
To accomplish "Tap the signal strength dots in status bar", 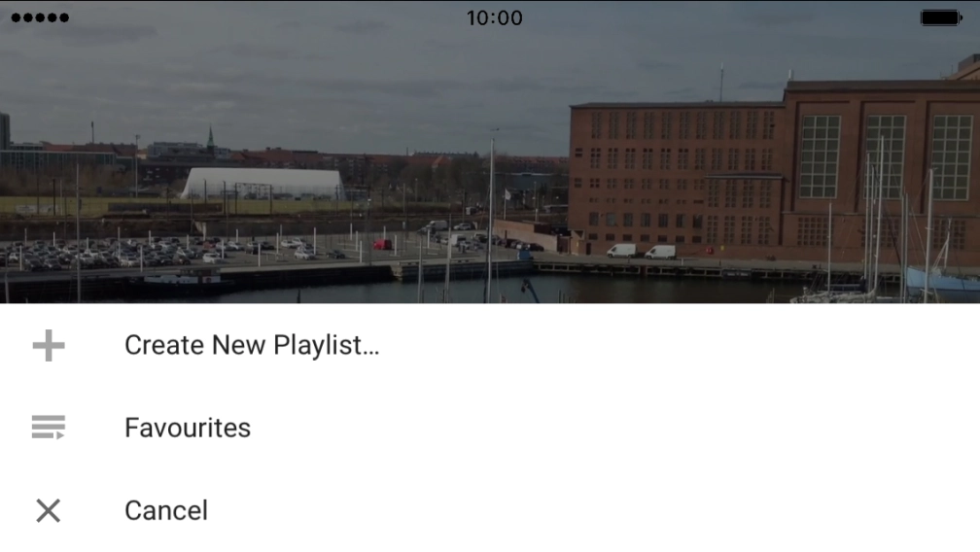I will pyautogui.click(x=40, y=17).
